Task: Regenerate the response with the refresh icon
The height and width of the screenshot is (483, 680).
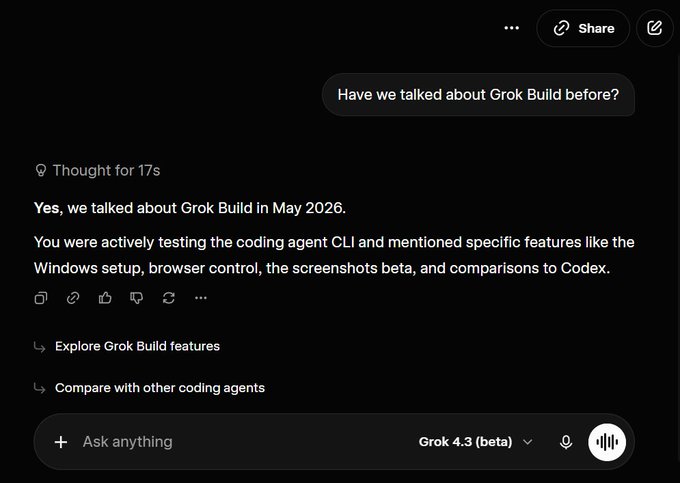Action: click(169, 298)
